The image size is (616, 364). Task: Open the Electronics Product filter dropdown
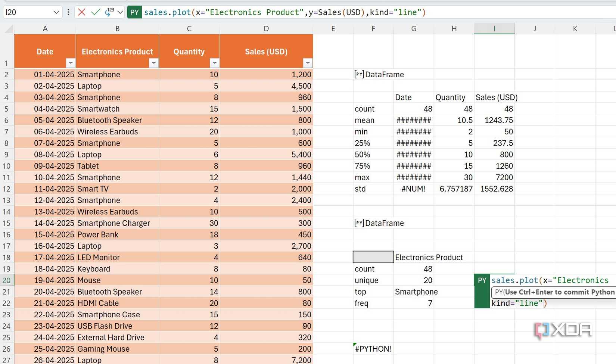pyautogui.click(x=153, y=63)
